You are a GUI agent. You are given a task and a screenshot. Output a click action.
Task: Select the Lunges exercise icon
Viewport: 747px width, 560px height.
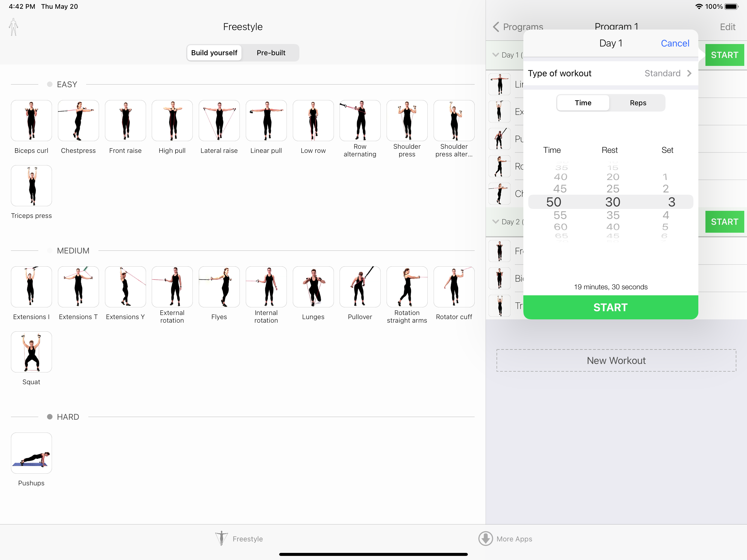tap(313, 287)
